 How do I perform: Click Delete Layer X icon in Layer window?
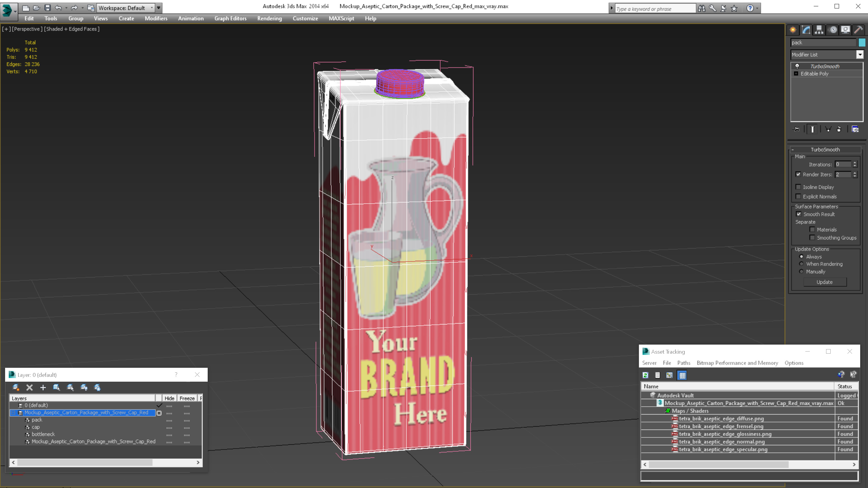click(29, 387)
